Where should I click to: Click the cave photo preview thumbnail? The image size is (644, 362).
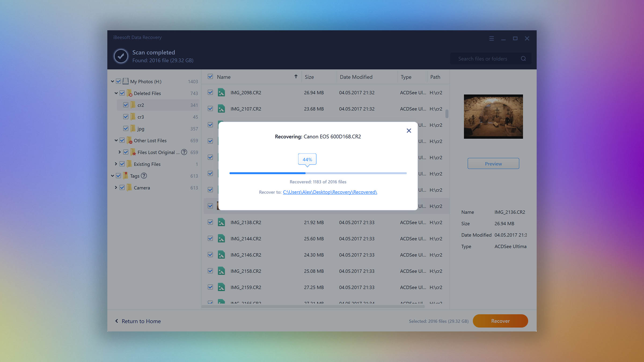493,116
